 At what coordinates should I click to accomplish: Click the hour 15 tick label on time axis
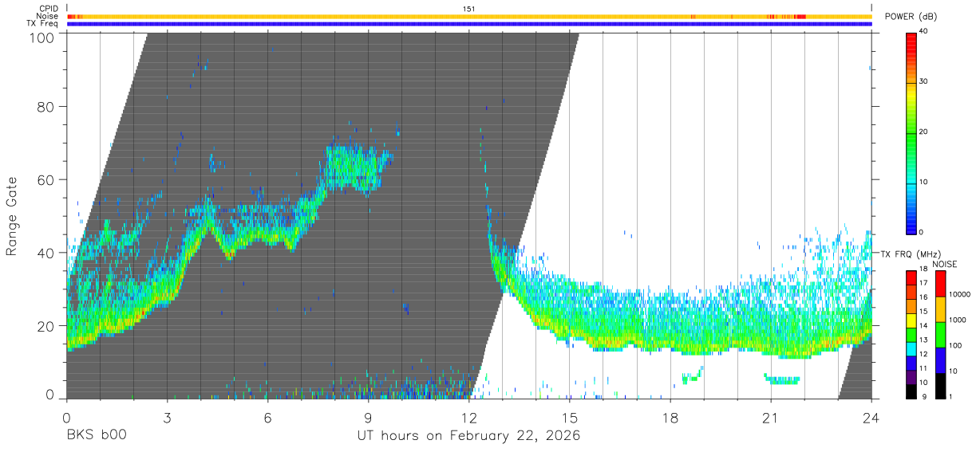(x=569, y=417)
